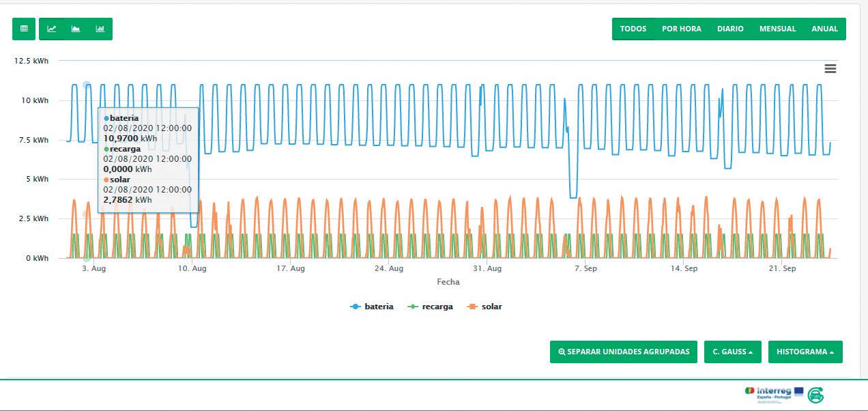This screenshot has height=411, width=868.
Task: Select the line chart view icon
Action: click(52, 29)
